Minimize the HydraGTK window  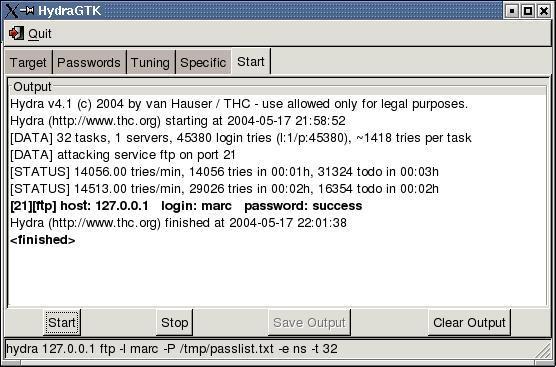coord(512,11)
